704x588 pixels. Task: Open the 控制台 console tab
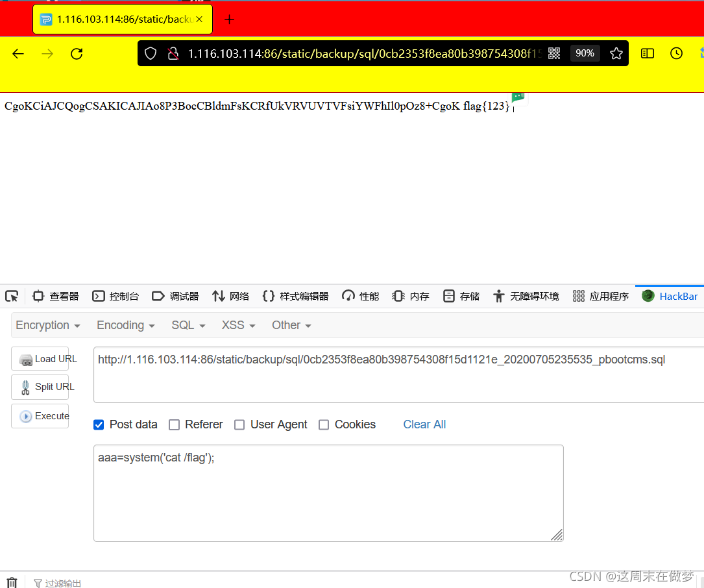(x=115, y=296)
